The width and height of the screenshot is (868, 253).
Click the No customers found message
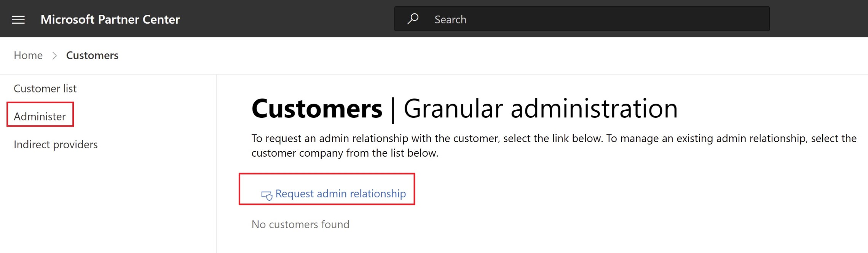300,224
